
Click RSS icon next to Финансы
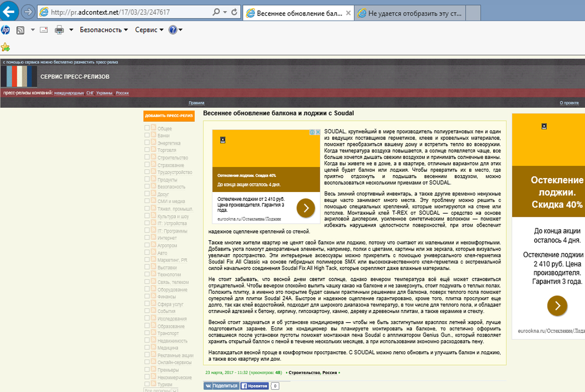pyautogui.click(x=153, y=296)
